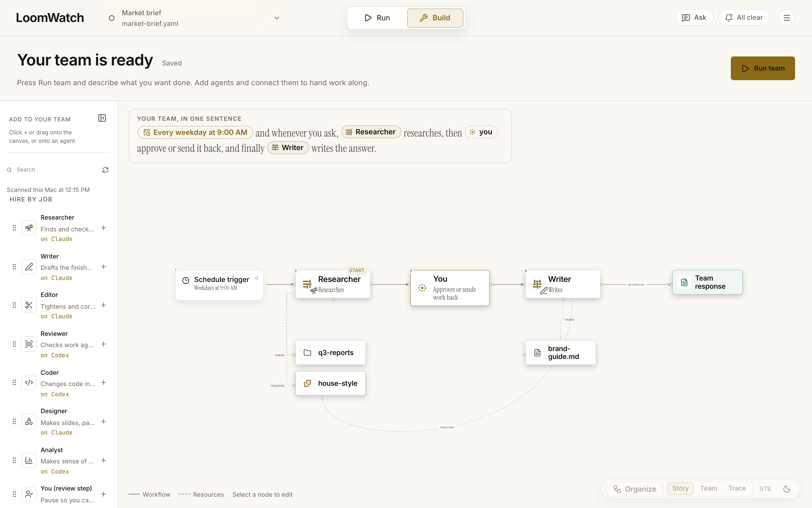Switch to Run mode
This screenshot has width=812, height=508.
[x=377, y=18]
